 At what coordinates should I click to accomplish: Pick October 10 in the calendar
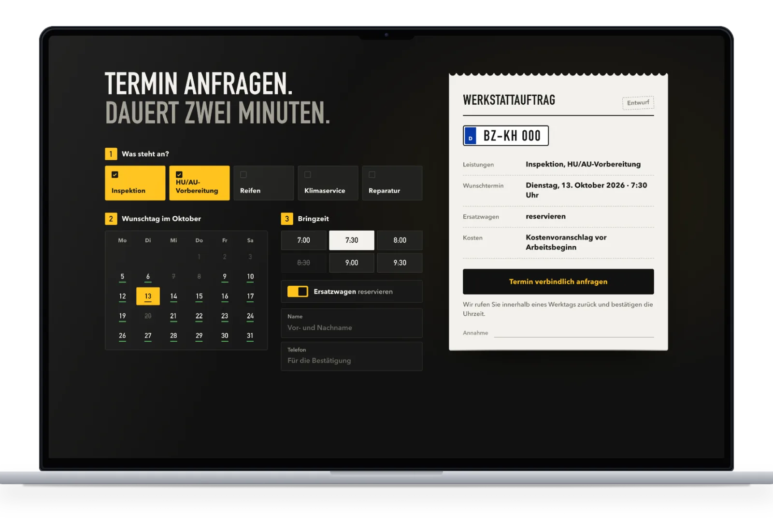[250, 277]
